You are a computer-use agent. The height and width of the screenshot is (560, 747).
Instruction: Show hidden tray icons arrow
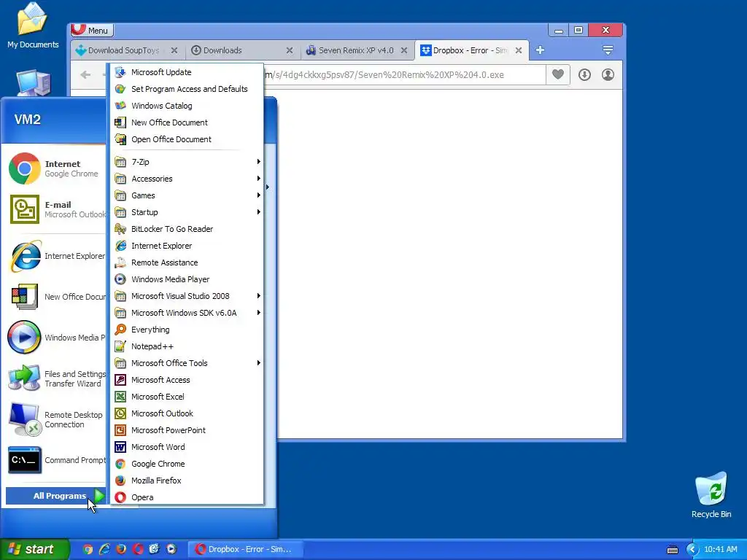tap(692, 549)
